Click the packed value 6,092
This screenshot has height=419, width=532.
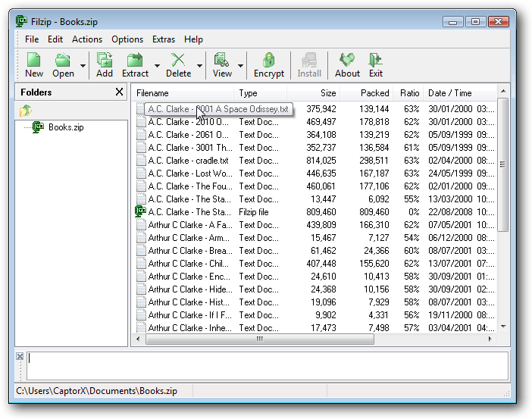coord(379,199)
